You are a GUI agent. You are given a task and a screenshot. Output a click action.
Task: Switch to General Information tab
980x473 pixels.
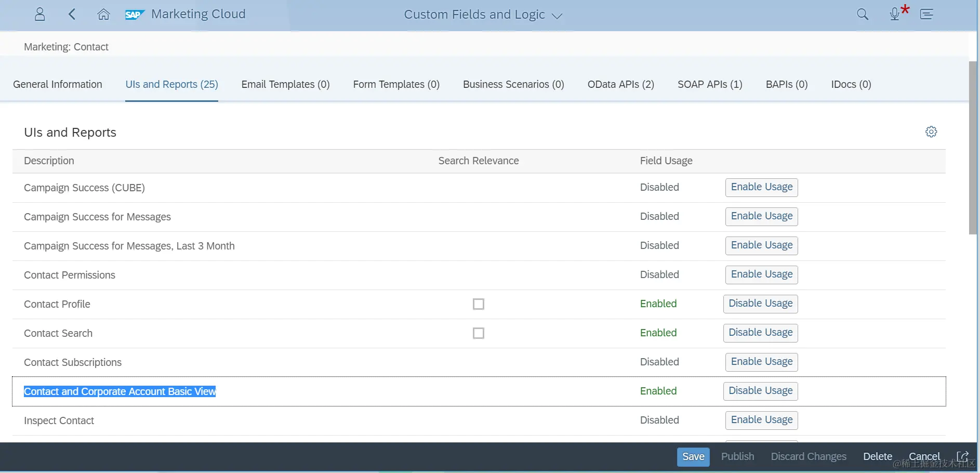pyautogui.click(x=58, y=84)
